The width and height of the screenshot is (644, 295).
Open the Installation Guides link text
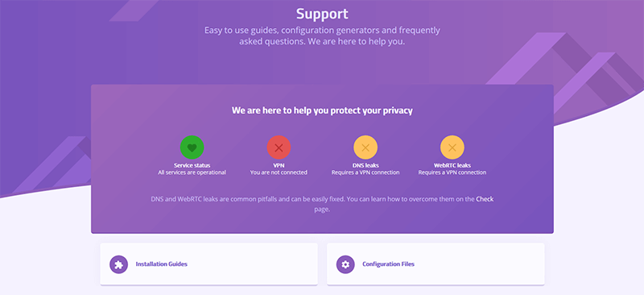pyautogui.click(x=162, y=264)
